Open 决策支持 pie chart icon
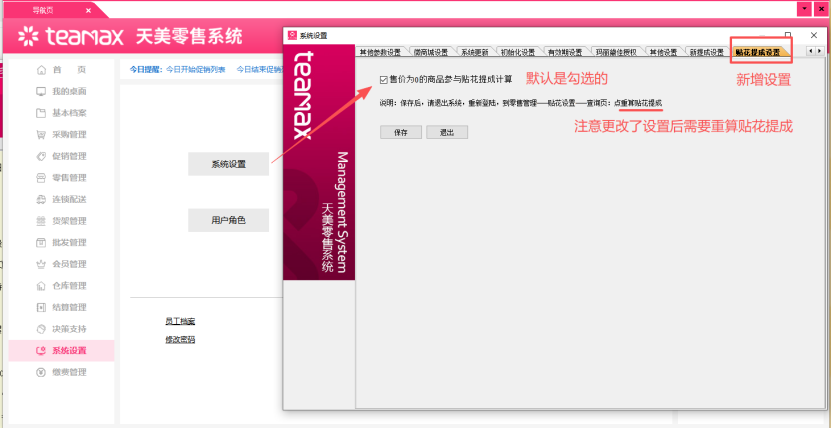Screen dimensions: 831x428 [x=41, y=329]
